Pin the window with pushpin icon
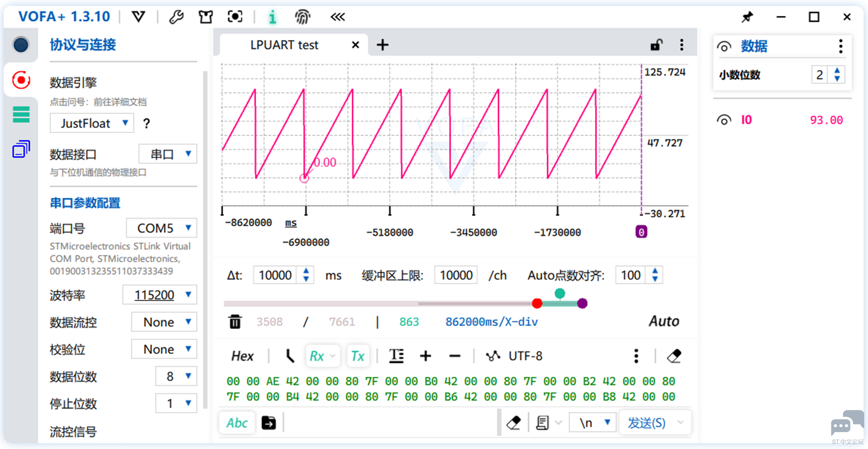 747,17
